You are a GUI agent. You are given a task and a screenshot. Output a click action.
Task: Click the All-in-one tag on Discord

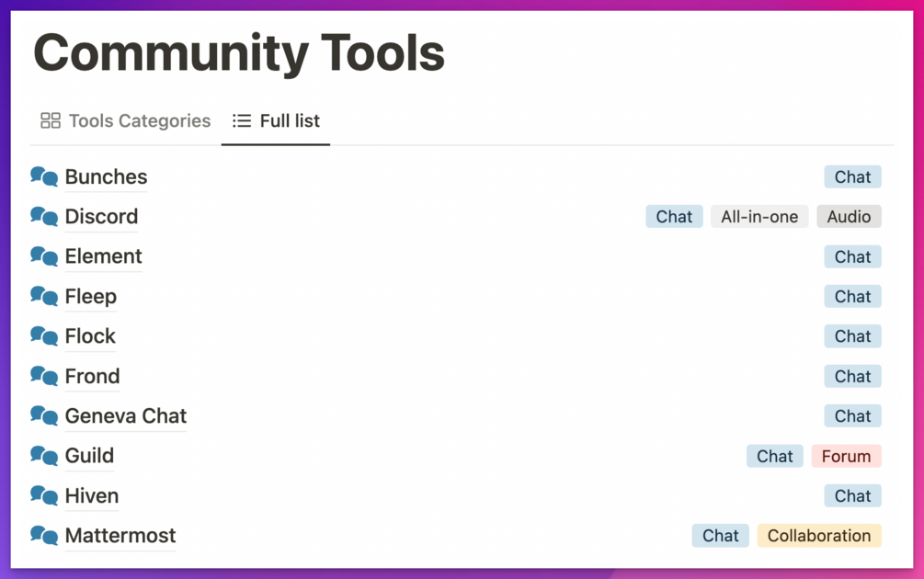click(759, 217)
